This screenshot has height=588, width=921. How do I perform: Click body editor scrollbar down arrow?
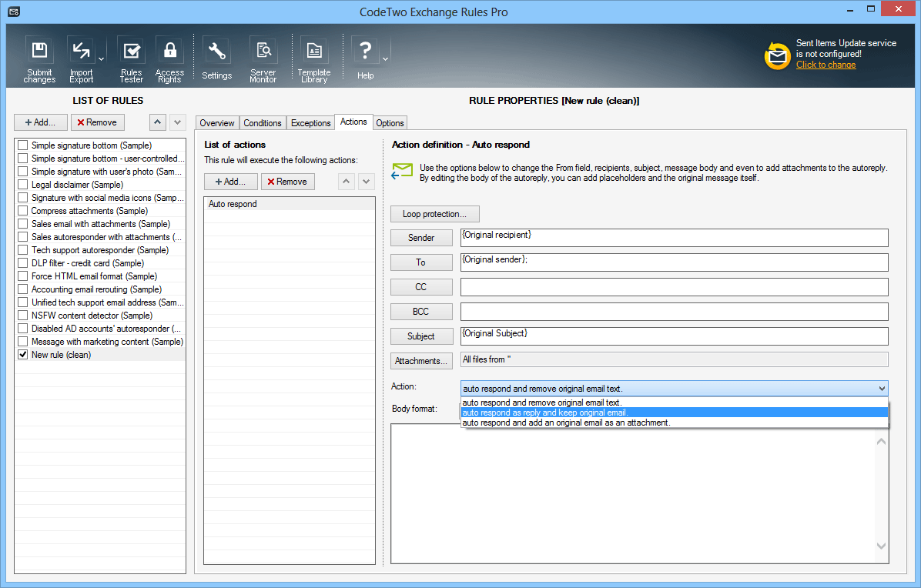coord(881,546)
